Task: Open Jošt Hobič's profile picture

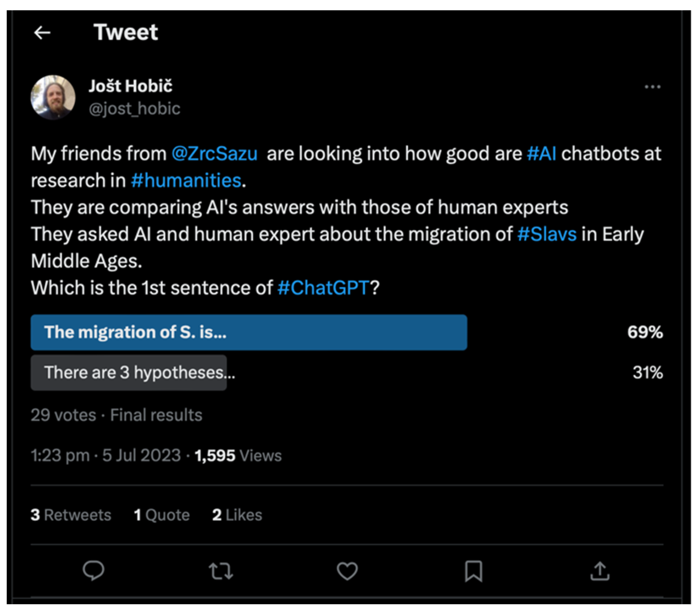Action: [x=53, y=97]
